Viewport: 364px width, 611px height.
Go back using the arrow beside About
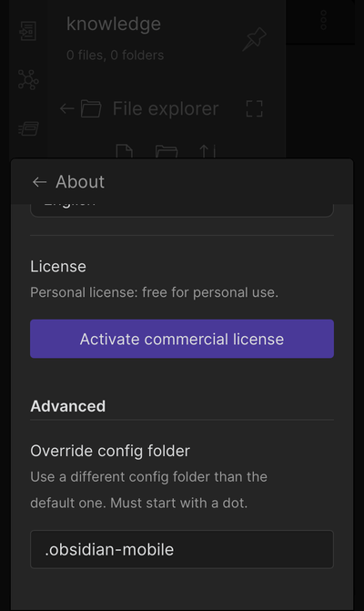[39, 182]
